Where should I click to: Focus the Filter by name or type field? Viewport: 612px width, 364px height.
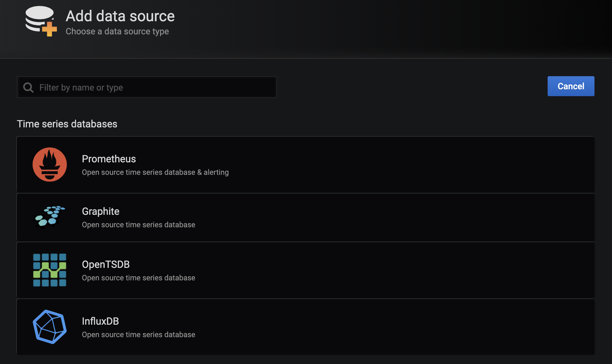point(153,87)
